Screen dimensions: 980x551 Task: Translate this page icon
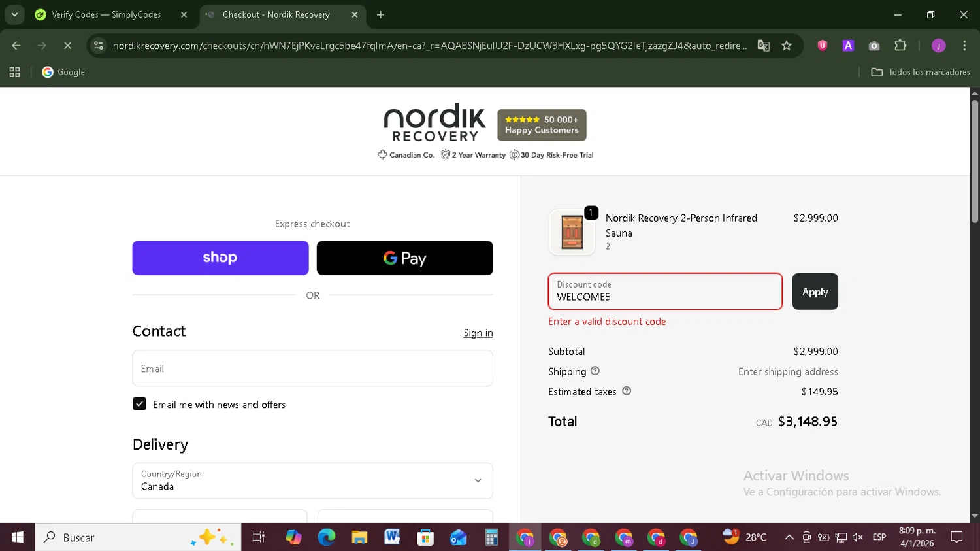(763, 45)
